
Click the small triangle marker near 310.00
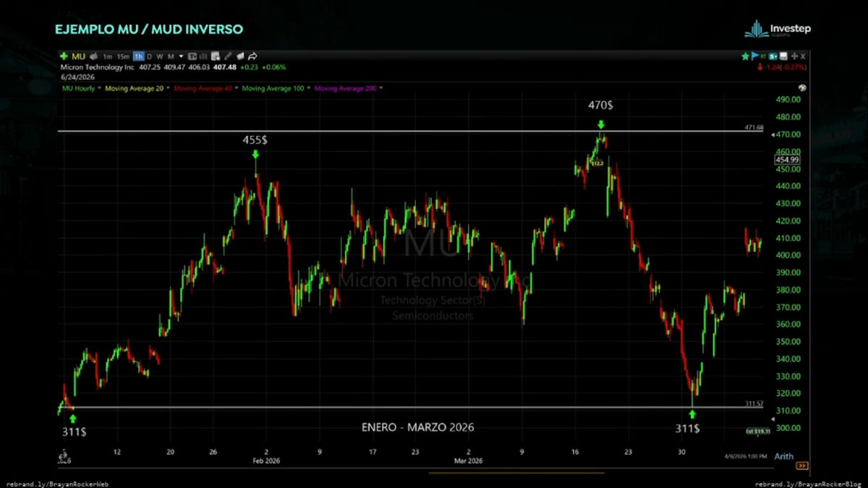(773, 419)
